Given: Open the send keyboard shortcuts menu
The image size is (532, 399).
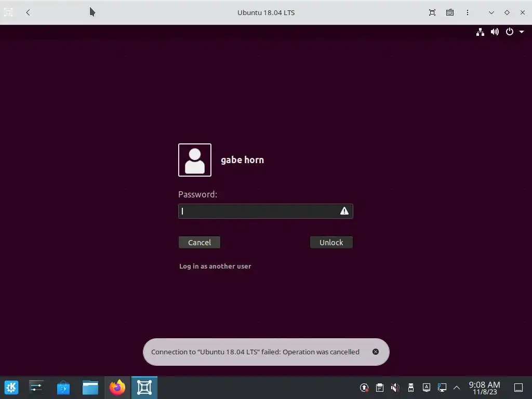Looking at the screenshot, I should point(449,12).
